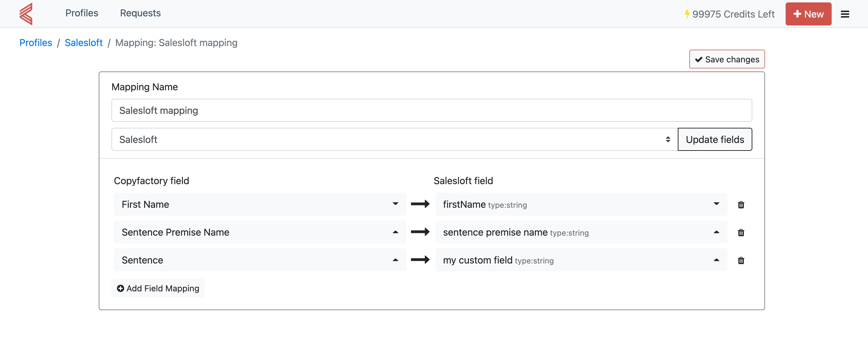Click the 99975 Credits Left text
The width and height of the screenshot is (868, 338).
click(733, 14)
